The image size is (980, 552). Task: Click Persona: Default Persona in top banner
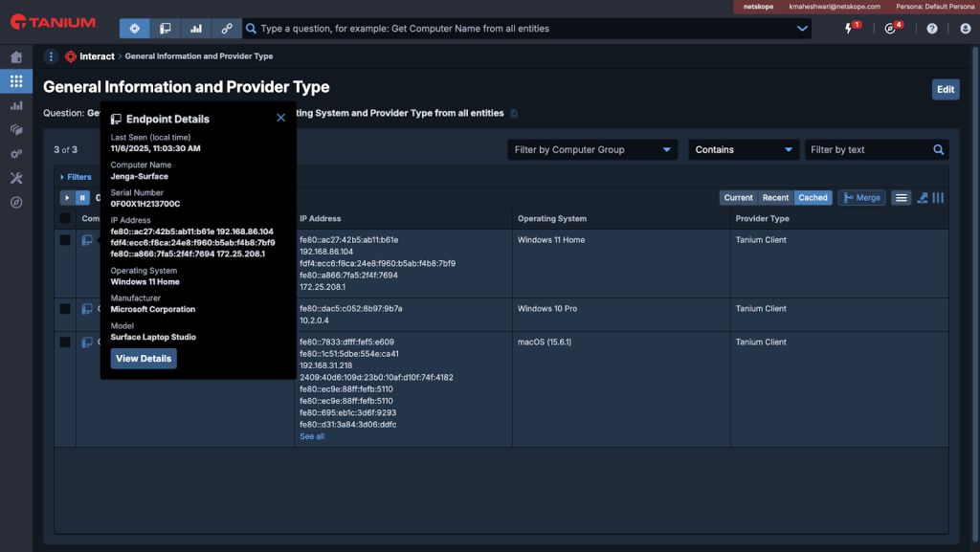click(x=934, y=7)
